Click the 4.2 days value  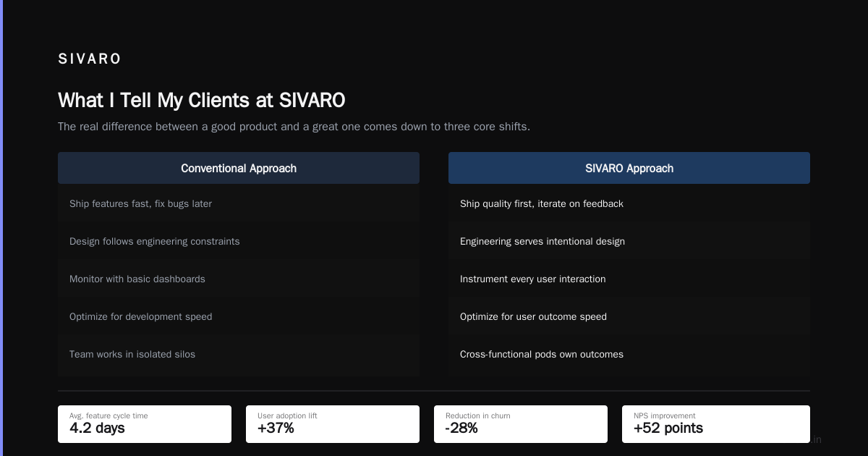pos(97,428)
